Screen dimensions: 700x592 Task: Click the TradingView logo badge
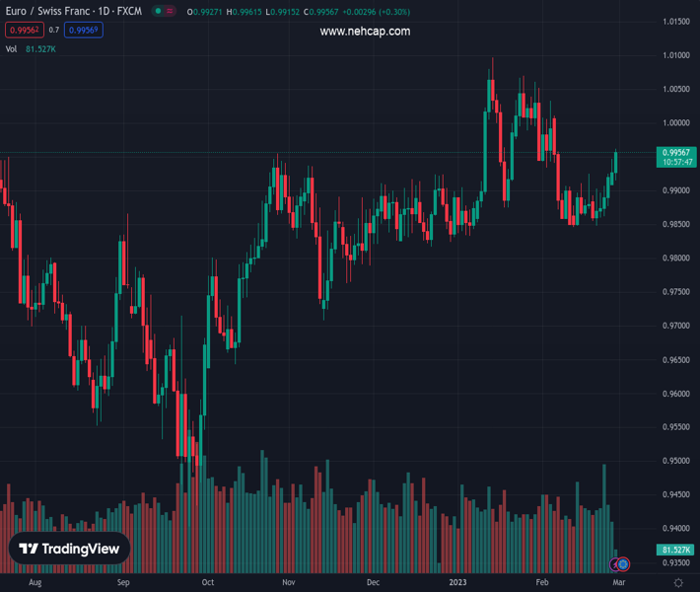click(x=69, y=549)
